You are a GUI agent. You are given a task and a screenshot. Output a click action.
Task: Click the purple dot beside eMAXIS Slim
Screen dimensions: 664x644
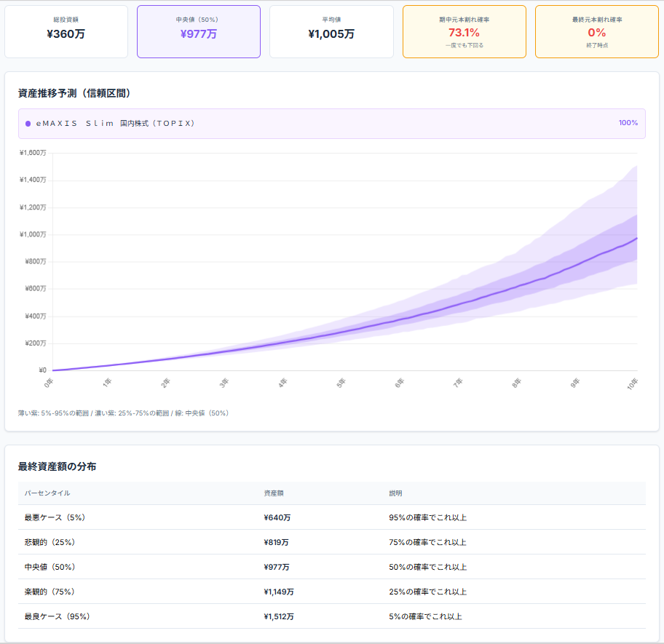coord(28,124)
